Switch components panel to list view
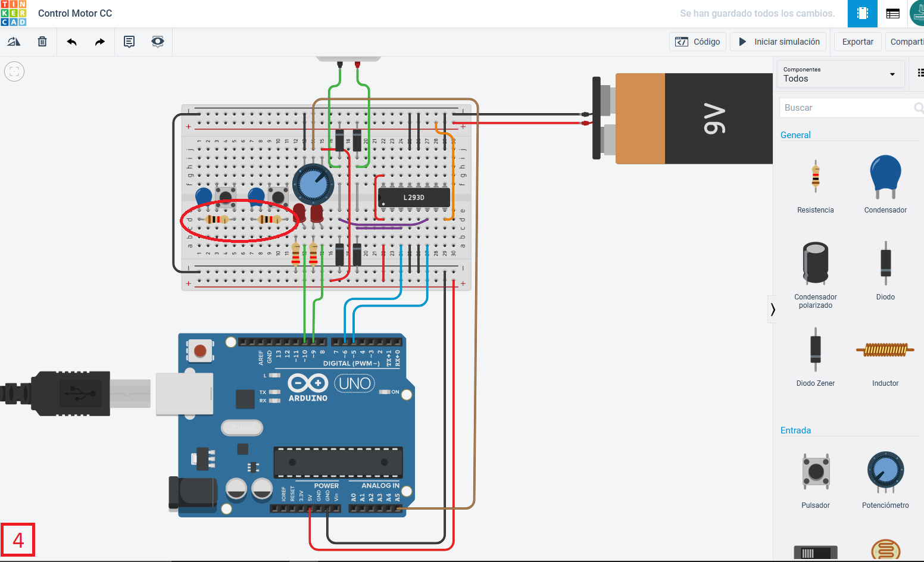This screenshot has width=924, height=562. pos(920,73)
